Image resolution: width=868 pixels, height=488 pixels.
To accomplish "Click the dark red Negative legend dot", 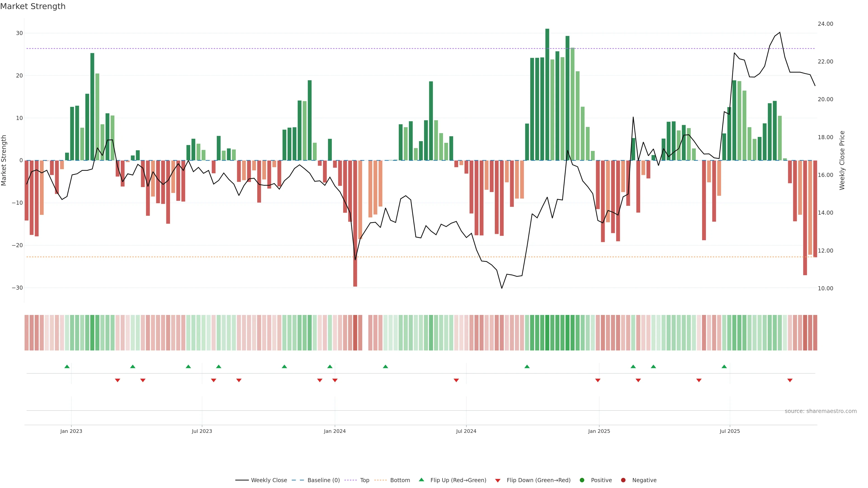I will (x=623, y=480).
